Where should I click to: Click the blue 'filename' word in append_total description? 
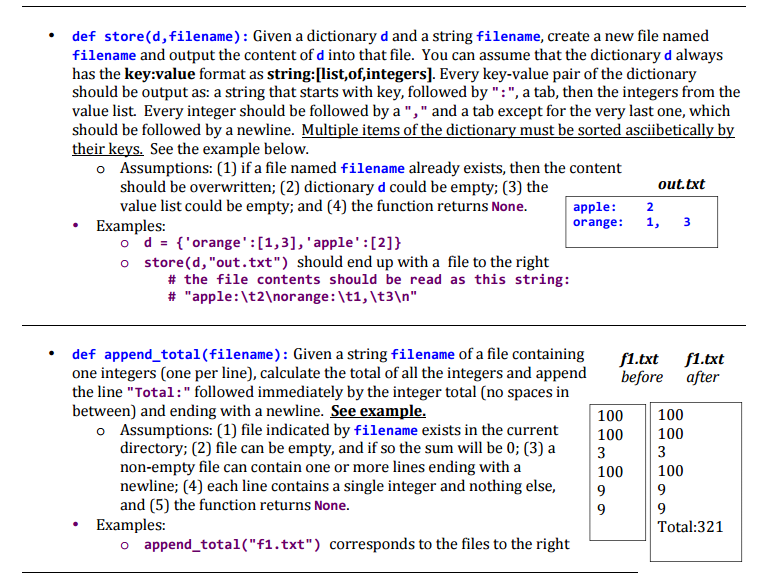pyautogui.click(x=423, y=355)
